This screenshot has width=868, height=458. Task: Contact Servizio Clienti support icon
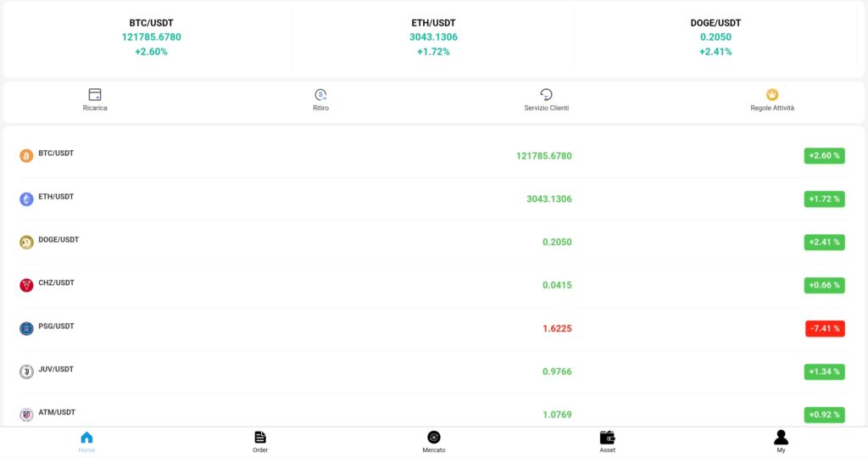[547, 95]
